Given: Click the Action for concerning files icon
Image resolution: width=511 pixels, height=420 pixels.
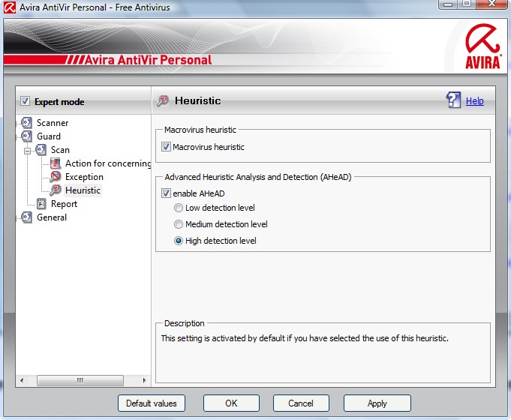Looking at the screenshot, I should (56, 163).
